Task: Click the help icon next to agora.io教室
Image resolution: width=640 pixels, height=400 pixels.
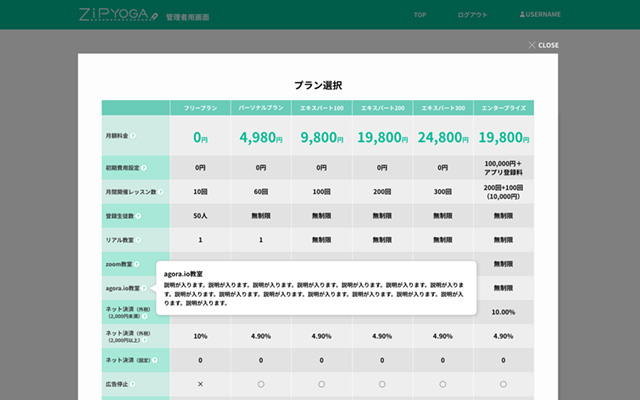Action: pyautogui.click(x=146, y=288)
